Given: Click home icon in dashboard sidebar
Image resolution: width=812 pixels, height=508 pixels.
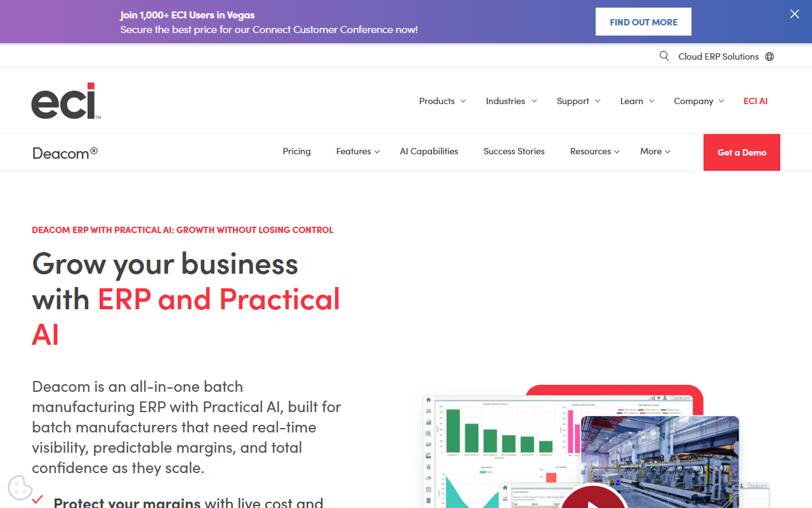Looking at the screenshot, I should 428,400.
